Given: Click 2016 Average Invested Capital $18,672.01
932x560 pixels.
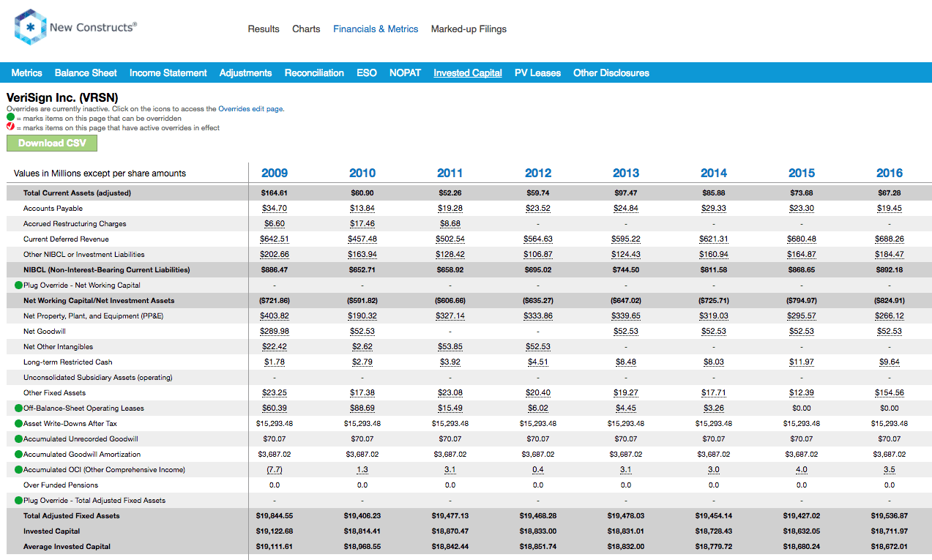Looking at the screenshot, I should (890, 547).
